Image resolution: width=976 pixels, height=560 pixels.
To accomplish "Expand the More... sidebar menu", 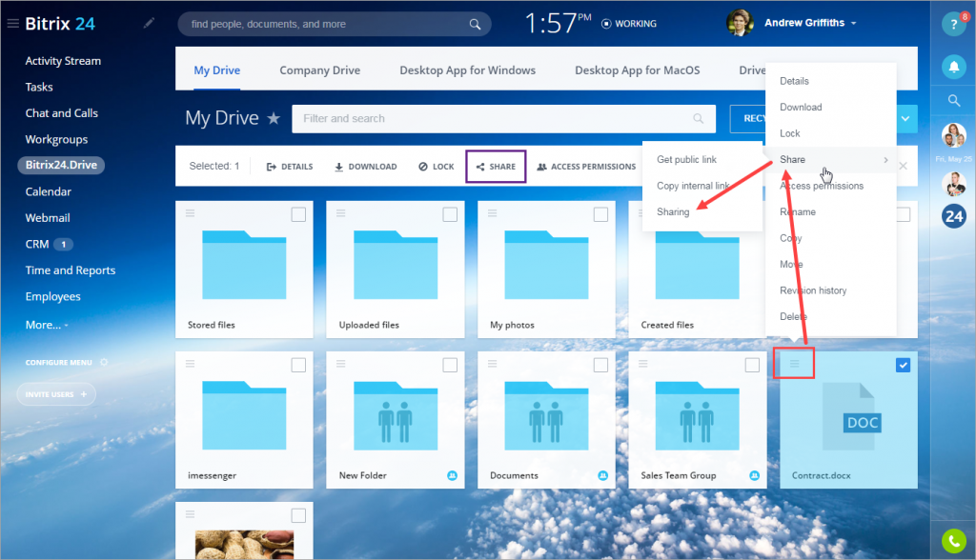I will click(x=47, y=325).
